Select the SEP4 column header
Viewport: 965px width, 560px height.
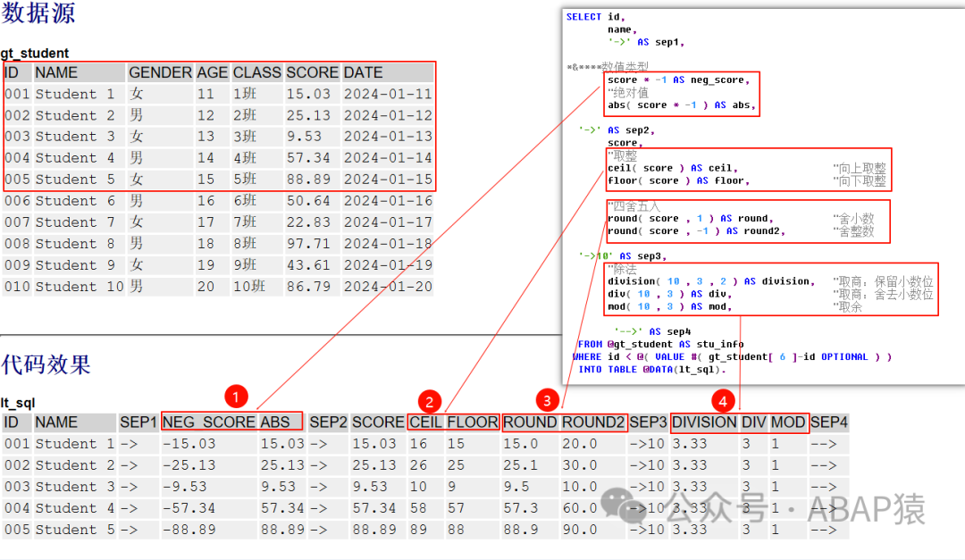pyautogui.click(x=829, y=422)
